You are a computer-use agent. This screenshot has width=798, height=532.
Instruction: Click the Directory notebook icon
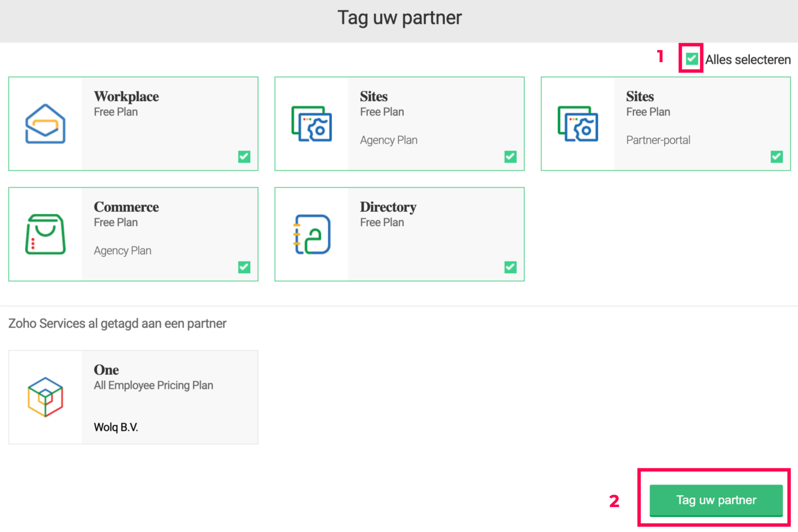[311, 234]
